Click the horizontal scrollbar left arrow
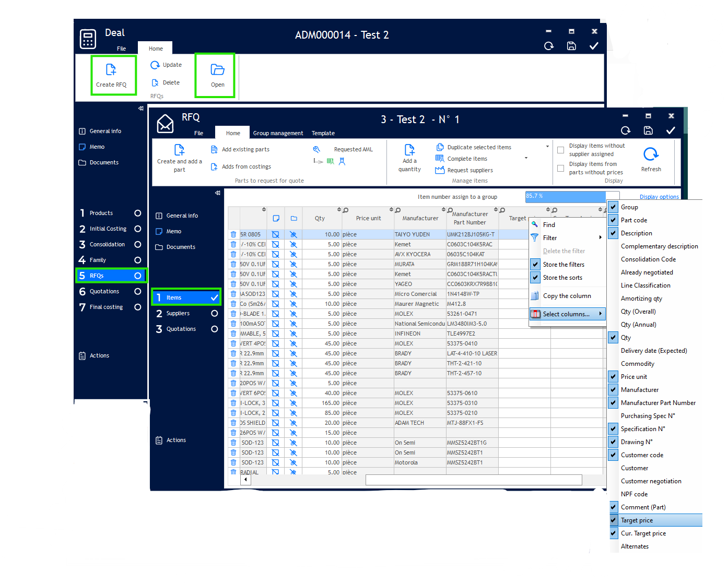Screen dimensions: 728x584 click(x=245, y=480)
